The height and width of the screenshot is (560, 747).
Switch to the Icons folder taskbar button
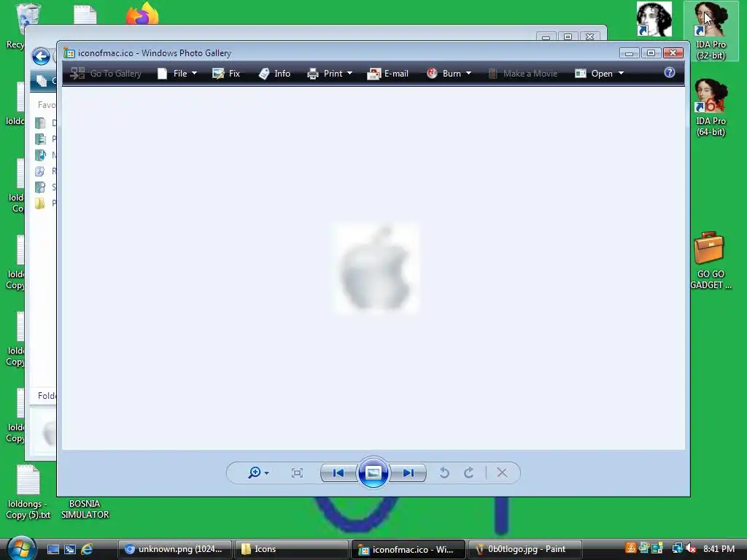292,549
